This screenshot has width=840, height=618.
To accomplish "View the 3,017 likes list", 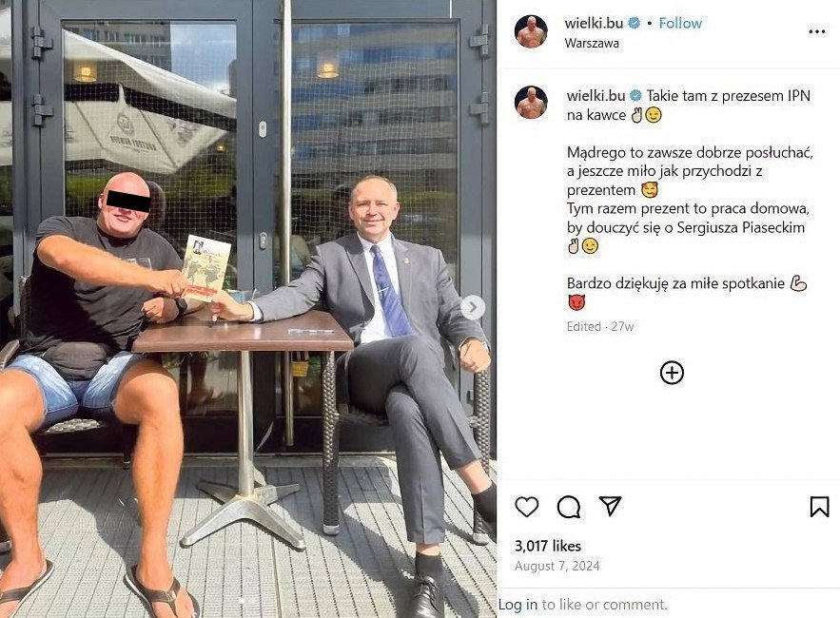I will click(548, 546).
